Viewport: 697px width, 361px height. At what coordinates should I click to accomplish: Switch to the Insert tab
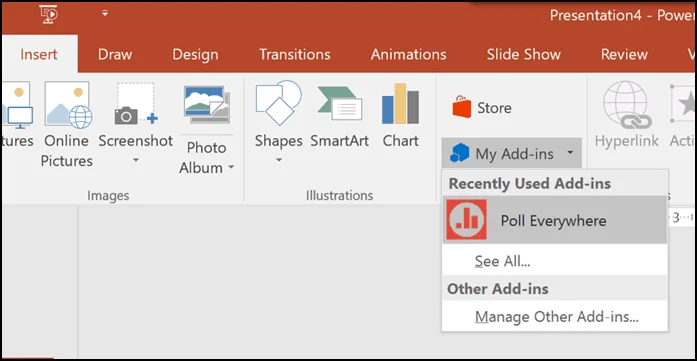click(x=39, y=54)
